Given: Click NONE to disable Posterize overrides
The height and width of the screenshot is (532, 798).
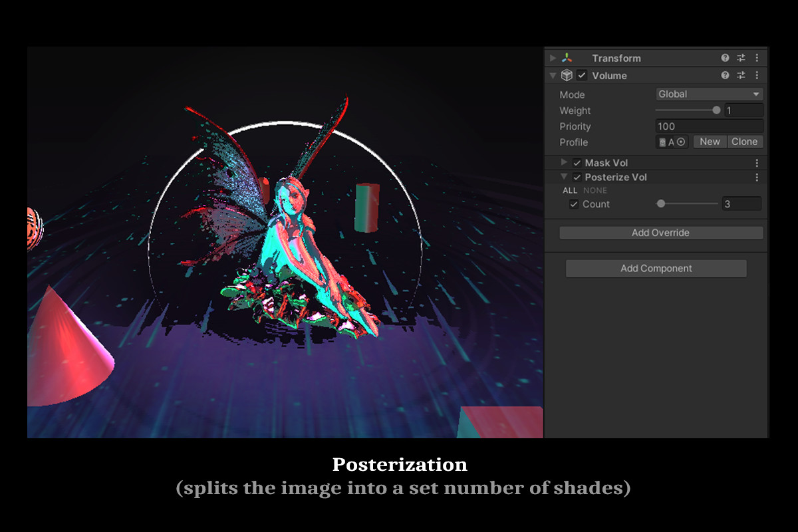Looking at the screenshot, I should click(x=595, y=190).
